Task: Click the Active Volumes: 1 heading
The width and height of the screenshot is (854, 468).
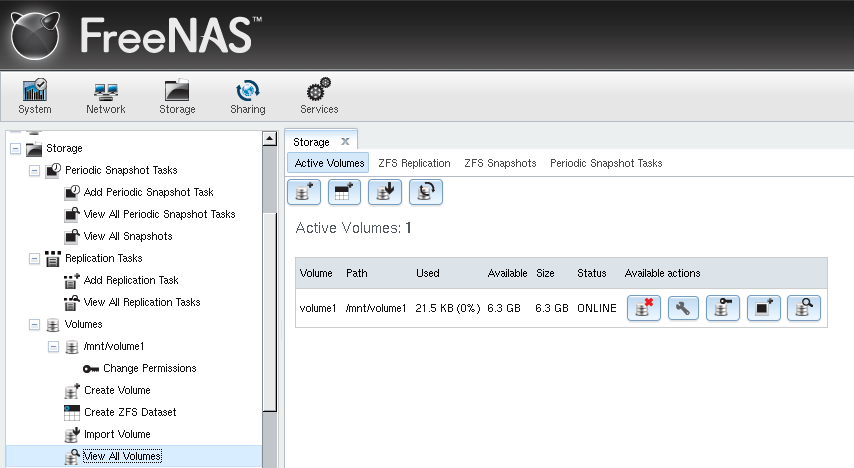Action: 353,228
